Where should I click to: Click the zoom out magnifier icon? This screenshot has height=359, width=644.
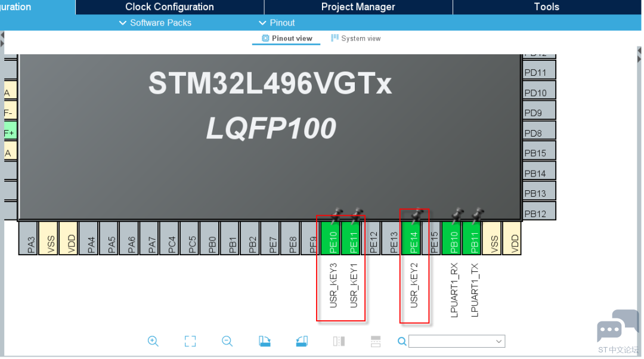[227, 341]
